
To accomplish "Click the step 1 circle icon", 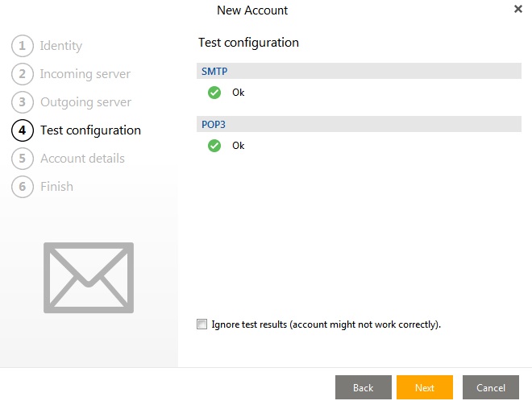I will click(23, 46).
